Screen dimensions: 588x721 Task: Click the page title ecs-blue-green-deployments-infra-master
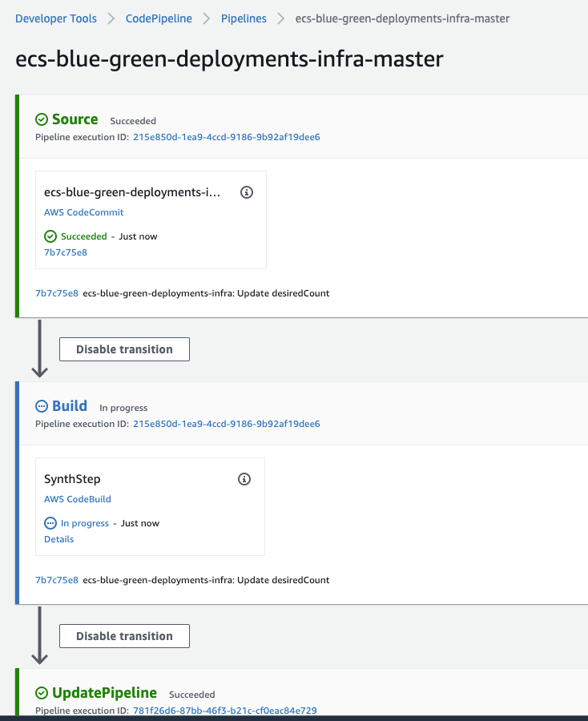229,58
